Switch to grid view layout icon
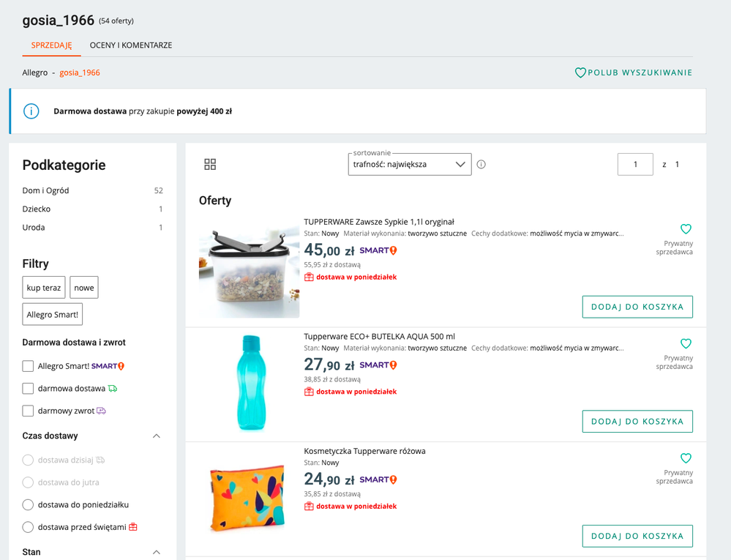731x560 pixels. (x=210, y=164)
